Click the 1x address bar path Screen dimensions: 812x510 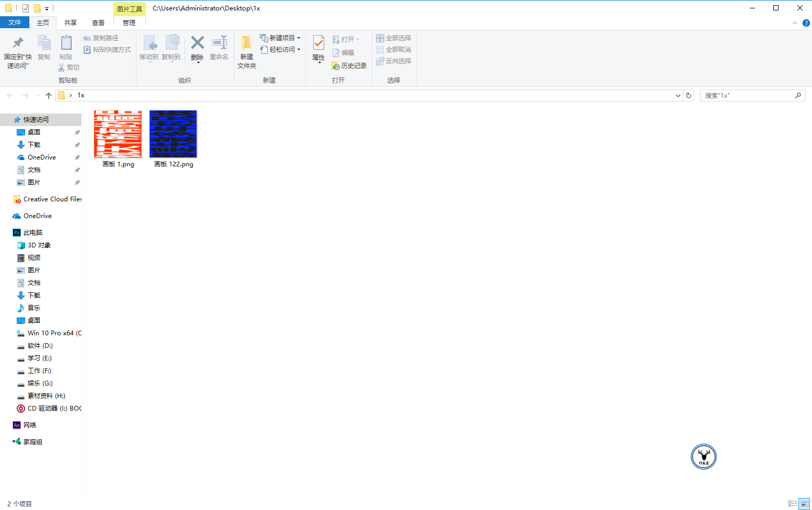tap(81, 96)
